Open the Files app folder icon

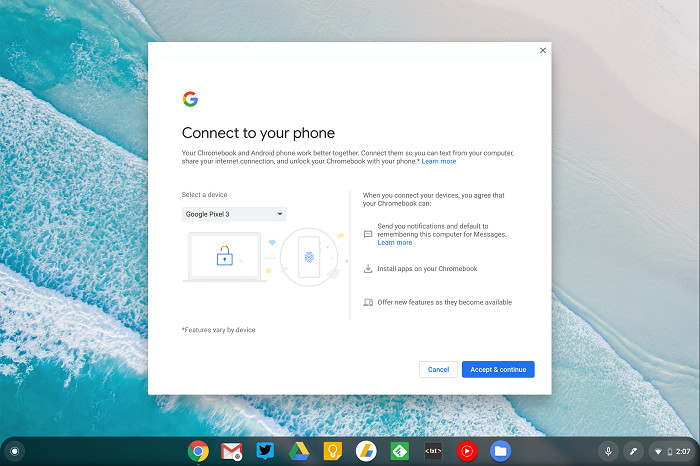(x=500, y=451)
